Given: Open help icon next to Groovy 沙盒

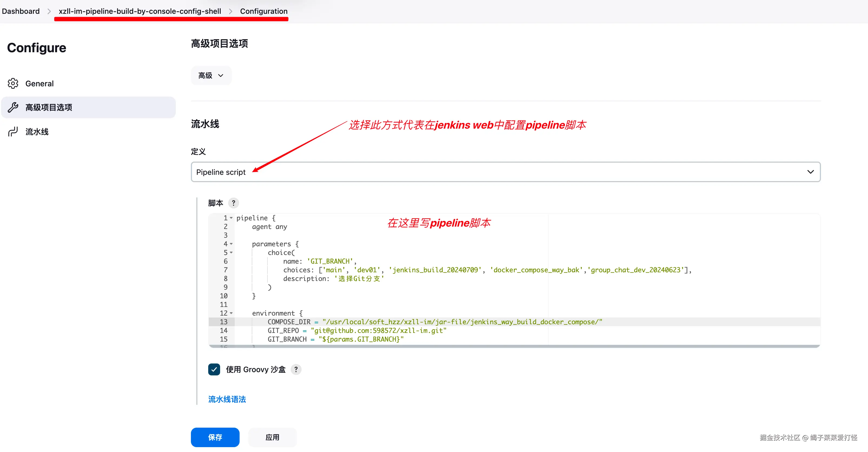Looking at the screenshot, I should coord(296,369).
